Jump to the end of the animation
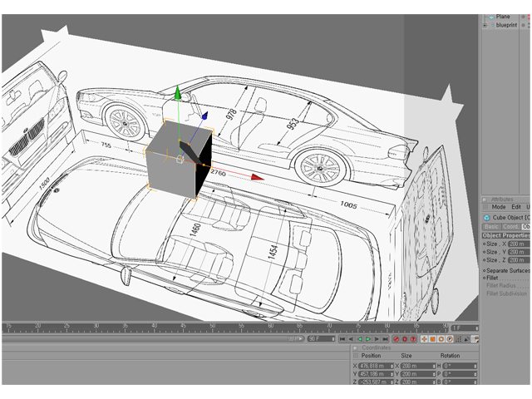 [386, 339]
